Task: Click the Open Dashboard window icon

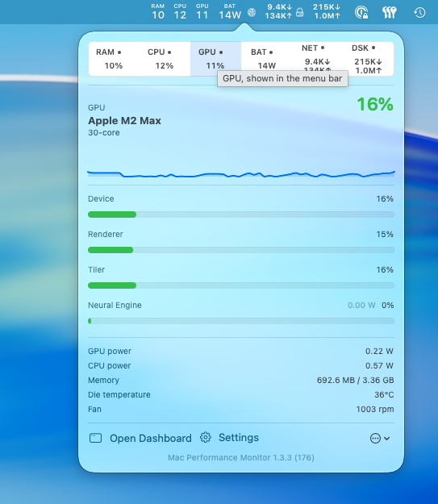Action: tap(95, 438)
